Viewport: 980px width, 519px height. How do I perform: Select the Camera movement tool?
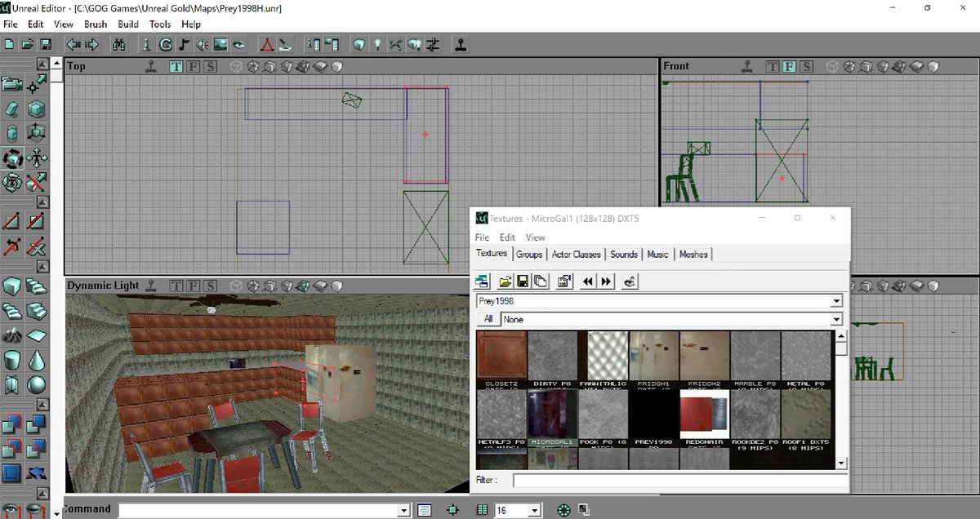12,83
